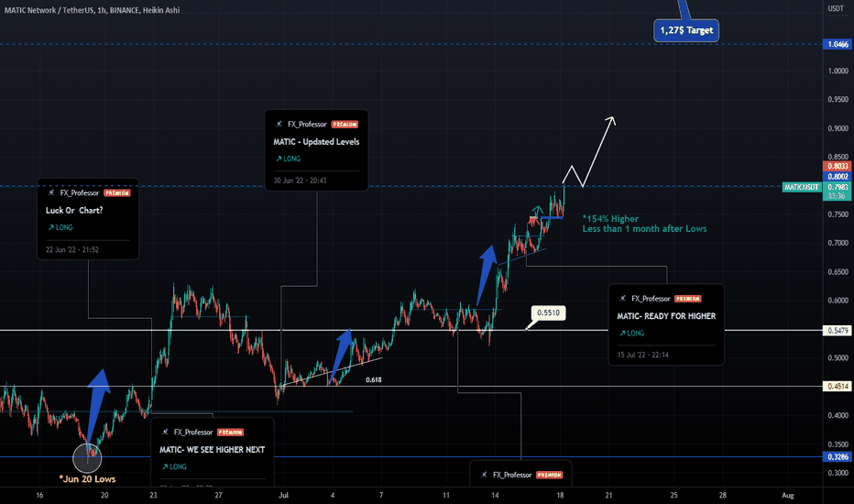Click Premium badge in Luck Or Chart card
Image resolution: width=854 pixels, height=504 pixels.
(117, 192)
